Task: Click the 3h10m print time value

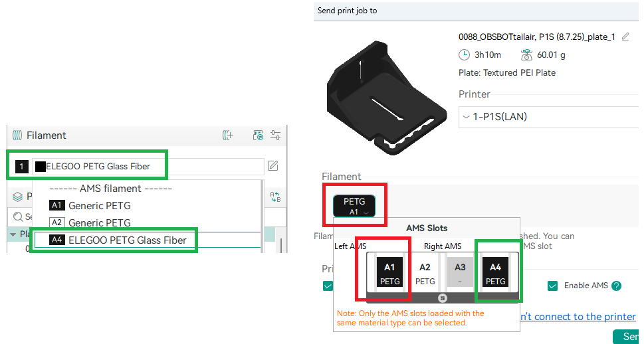Action: click(x=488, y=55)
